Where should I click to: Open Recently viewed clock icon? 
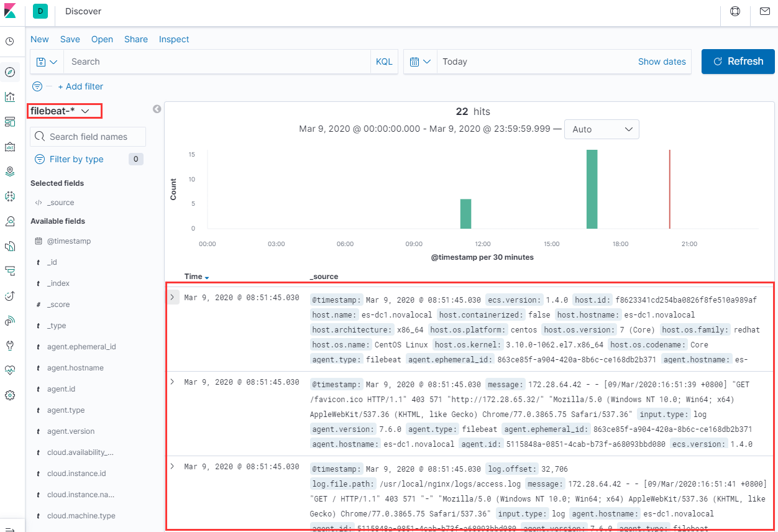pyautogui.click(x=9, y=42)
